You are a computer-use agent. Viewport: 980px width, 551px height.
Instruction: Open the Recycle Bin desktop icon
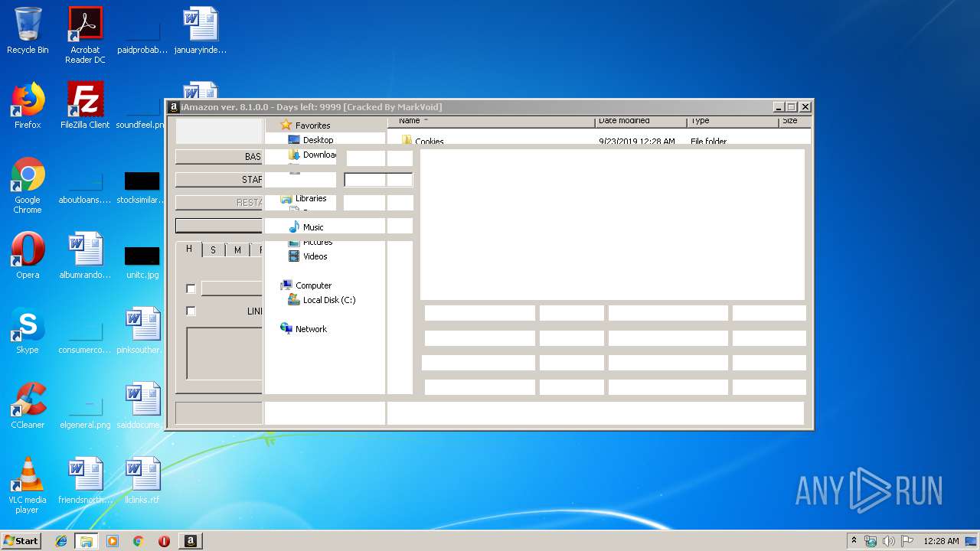point(28,31)
